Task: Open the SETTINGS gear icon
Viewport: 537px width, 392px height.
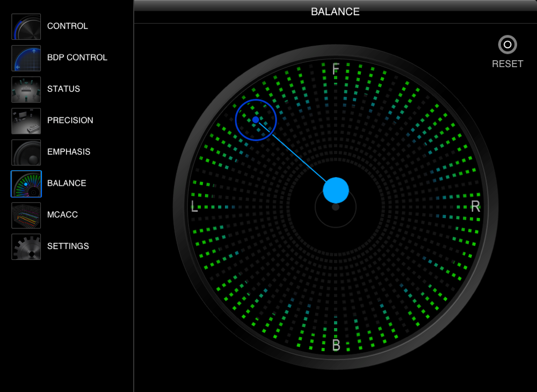Action: pos(26,247)
